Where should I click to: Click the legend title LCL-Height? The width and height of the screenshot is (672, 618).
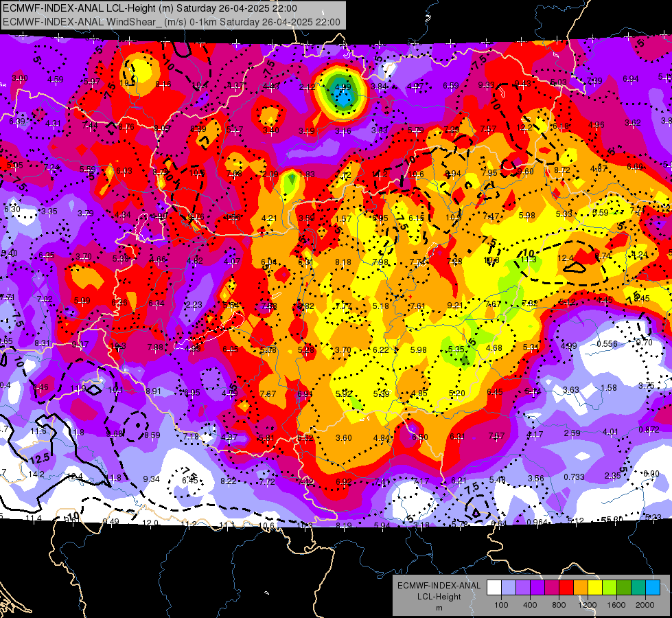439,597
